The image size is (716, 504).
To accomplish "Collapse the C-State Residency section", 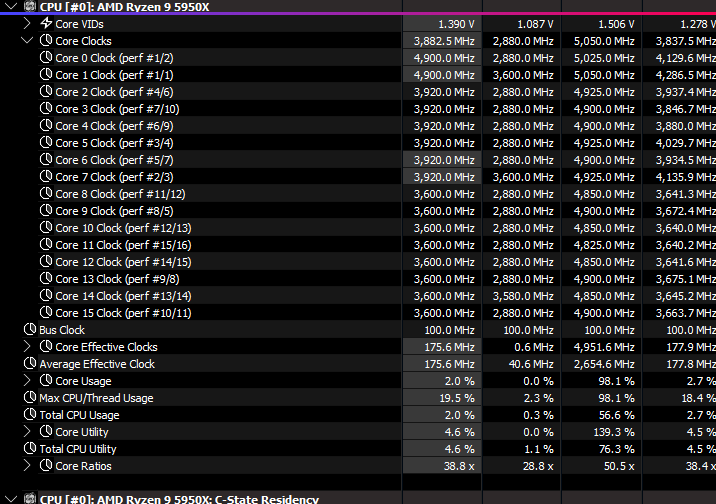I will click(11, 499).
